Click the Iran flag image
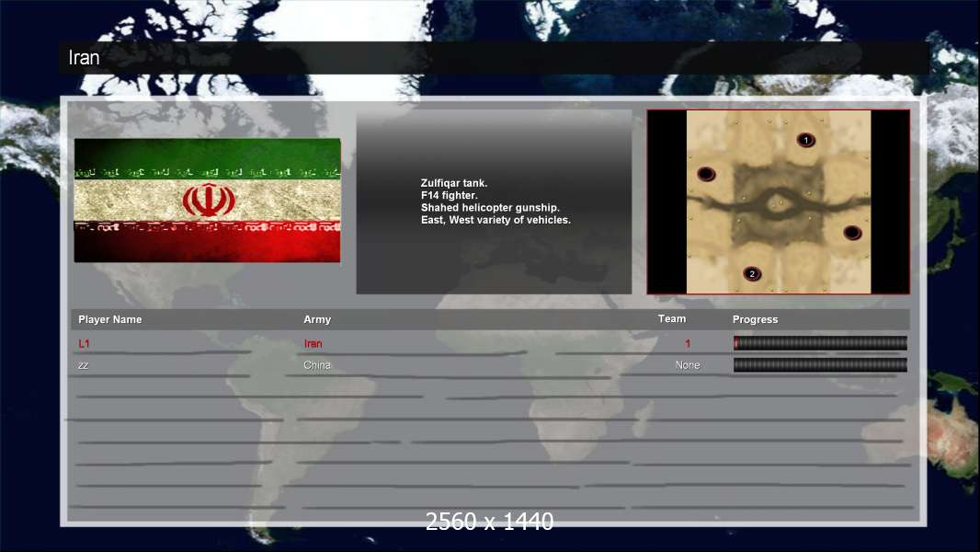 pyautogui.click(x=208, y=200)
